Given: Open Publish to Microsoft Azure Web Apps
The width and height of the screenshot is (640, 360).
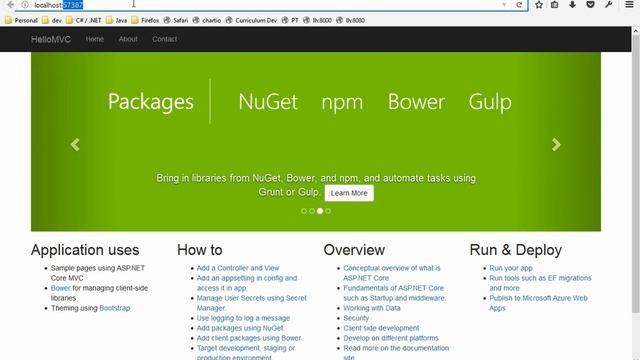Looking at the screenshot, I should (538, 303).
